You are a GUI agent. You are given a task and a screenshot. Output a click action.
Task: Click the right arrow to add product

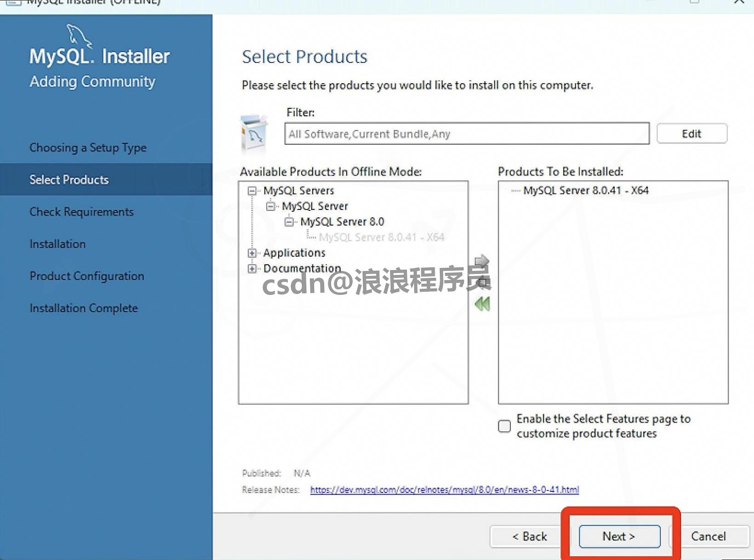tap(481, 261)
